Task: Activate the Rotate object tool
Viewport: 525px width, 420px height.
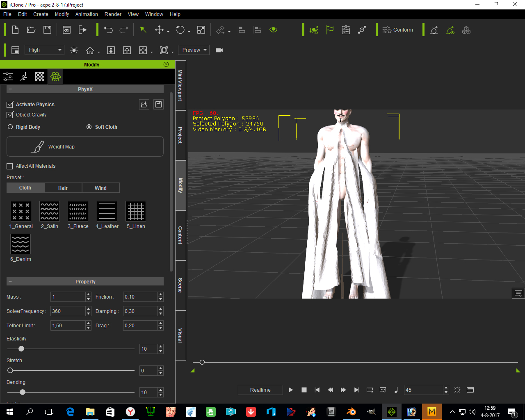Action: pyautogui.click(x=180, y=30)
